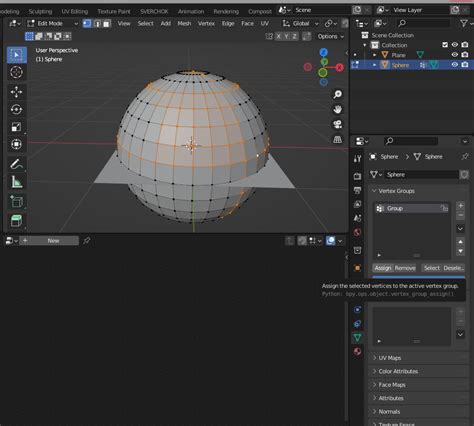Screen dimensions: 474x426
Task: Toggle camera view icon
Action: point(337,124)
